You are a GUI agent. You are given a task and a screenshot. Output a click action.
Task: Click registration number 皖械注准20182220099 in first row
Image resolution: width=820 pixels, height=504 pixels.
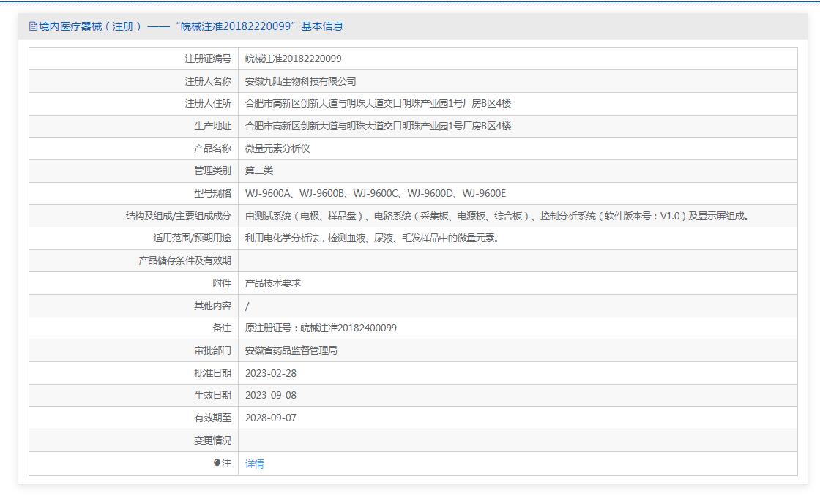tap(293, 59)
